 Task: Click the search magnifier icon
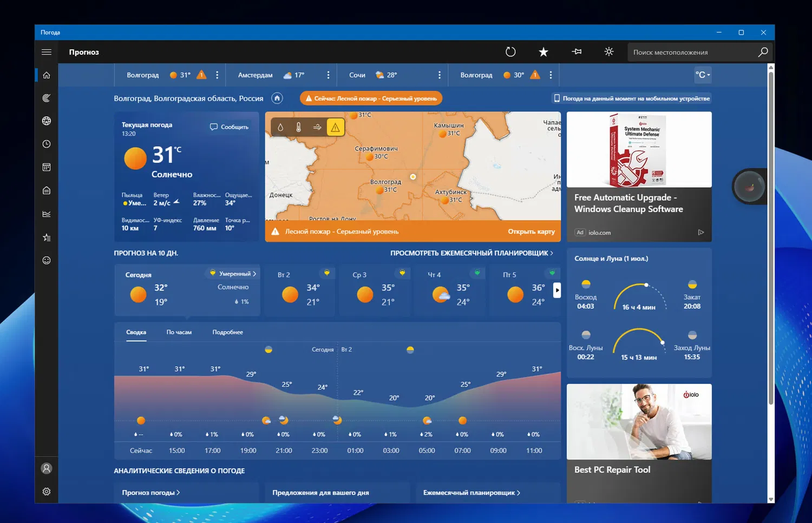(763, 52)
